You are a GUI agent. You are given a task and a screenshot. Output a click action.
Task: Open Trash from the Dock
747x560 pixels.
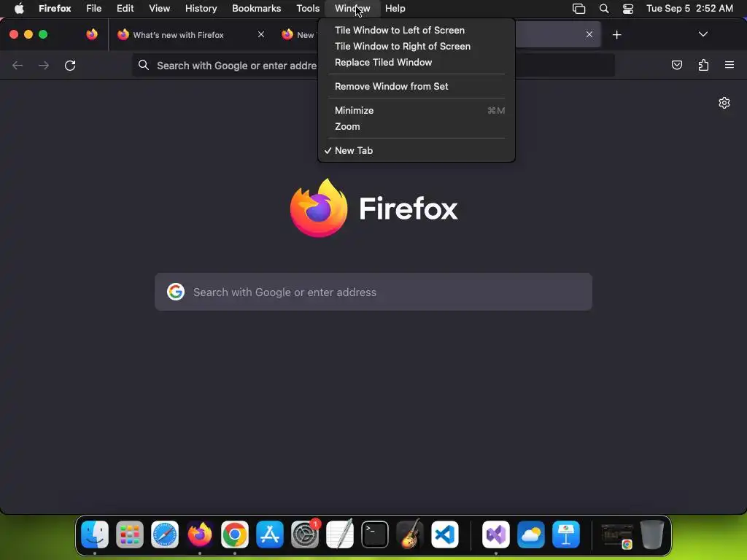point(651,534)
